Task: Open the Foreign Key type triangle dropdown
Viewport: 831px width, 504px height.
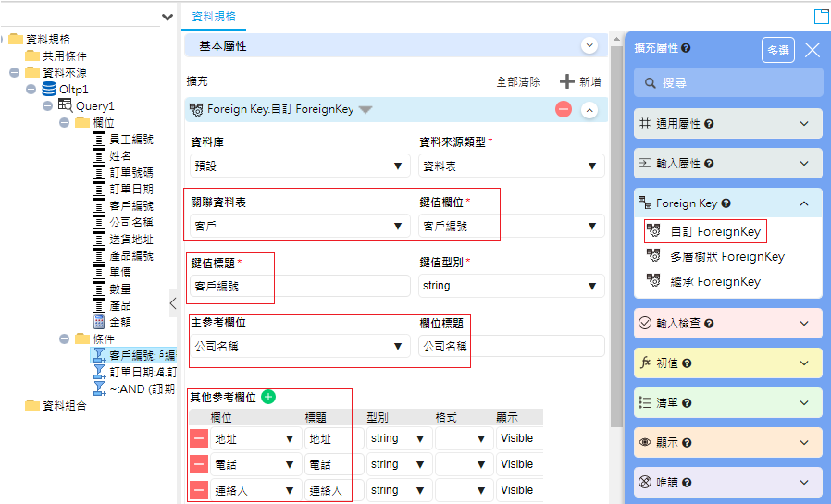Action: (366, 110)
